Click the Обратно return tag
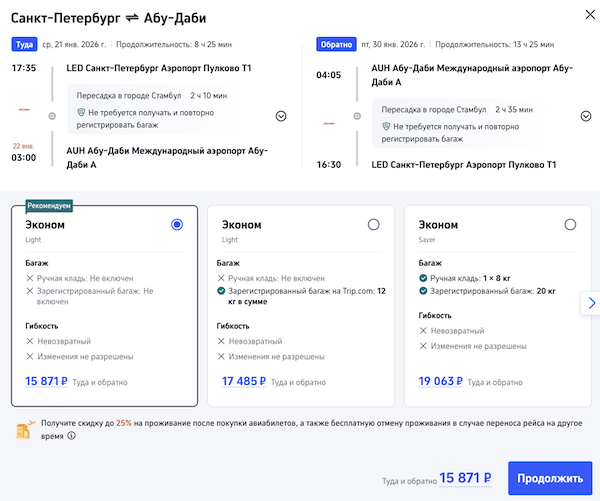 335,45
